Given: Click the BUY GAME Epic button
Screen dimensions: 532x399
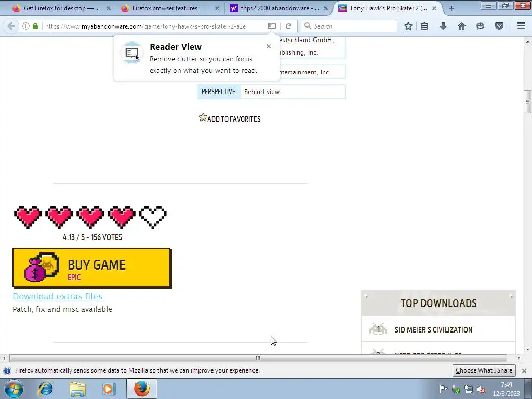Looking at the screenshot, I should (x=92, y=268).
